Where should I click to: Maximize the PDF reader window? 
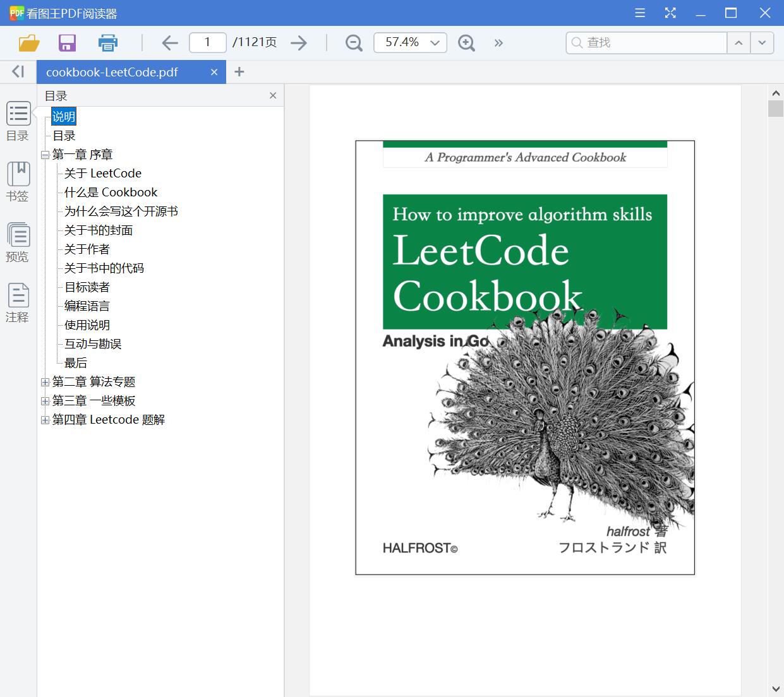coord(731,13)
